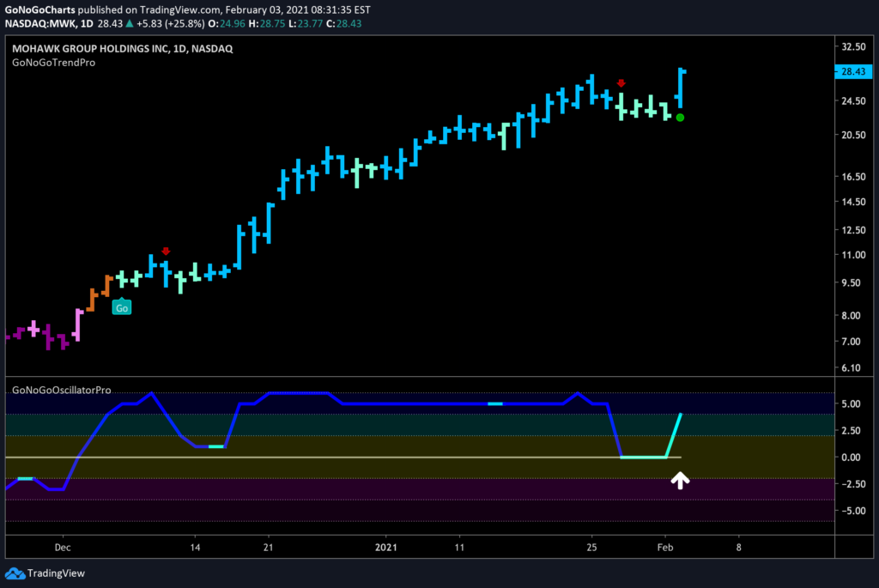Click the green up triangle beside 28.43 in the header
Viewport: 879px width, 588px height.
coord(130,23)
